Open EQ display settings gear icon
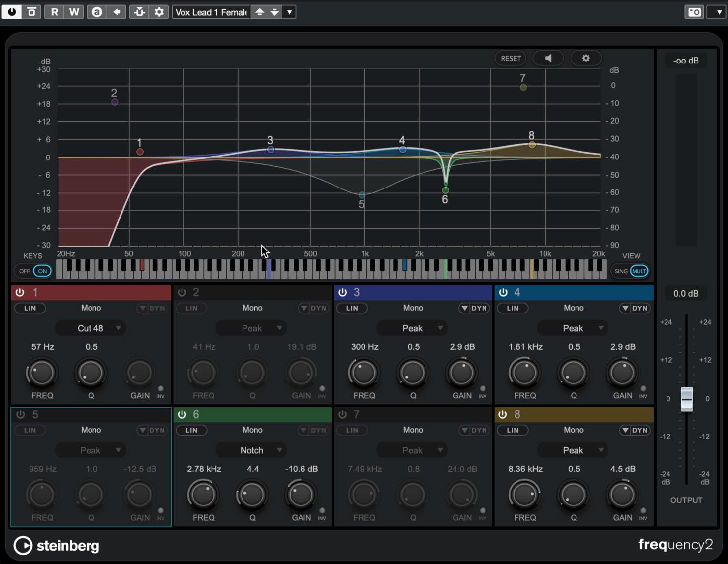The height and width of the screenshot is (564, 728). coord(586,58)
